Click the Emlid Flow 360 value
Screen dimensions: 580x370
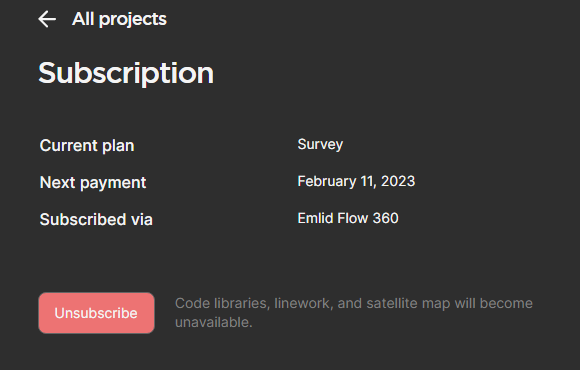click(x=348, y=218)
